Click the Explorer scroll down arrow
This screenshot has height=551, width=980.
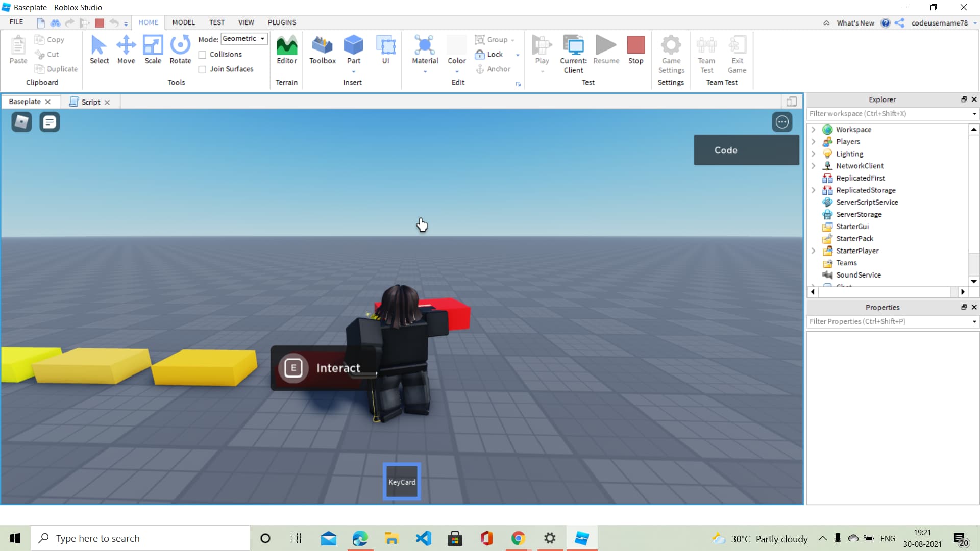973,281
